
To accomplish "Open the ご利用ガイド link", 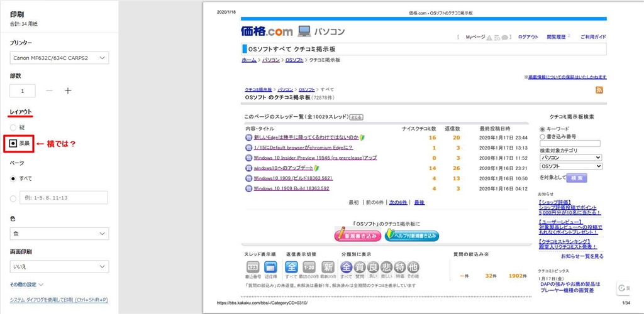I will tap(593, 37).
